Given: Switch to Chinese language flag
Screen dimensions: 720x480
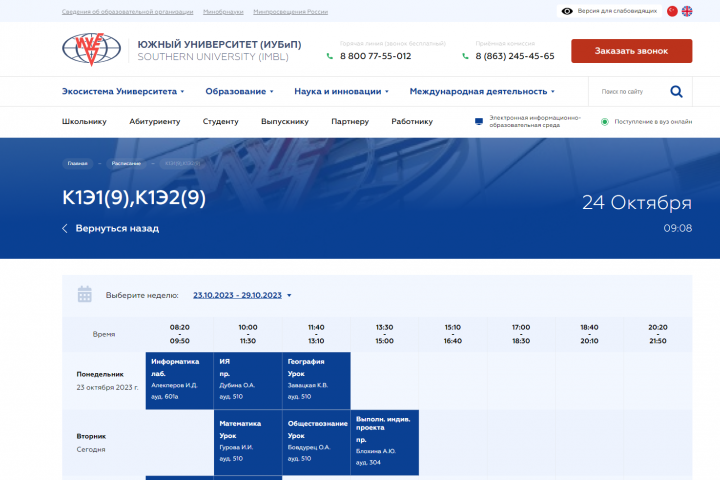Looking at the screenshot, I should pyautogui.click(x=672, y=11).
